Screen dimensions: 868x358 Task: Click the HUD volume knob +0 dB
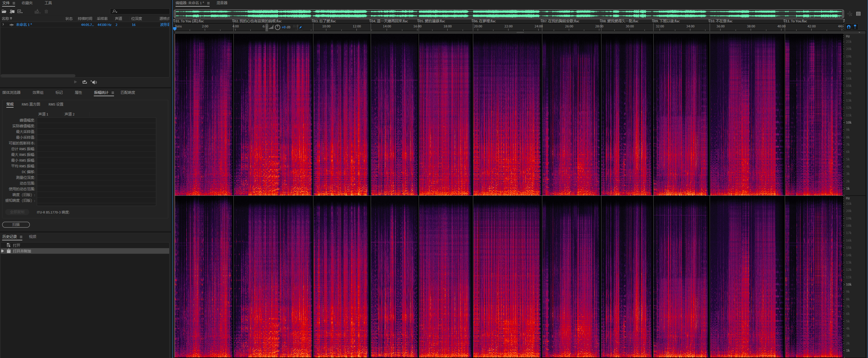(x=277, y=27)
